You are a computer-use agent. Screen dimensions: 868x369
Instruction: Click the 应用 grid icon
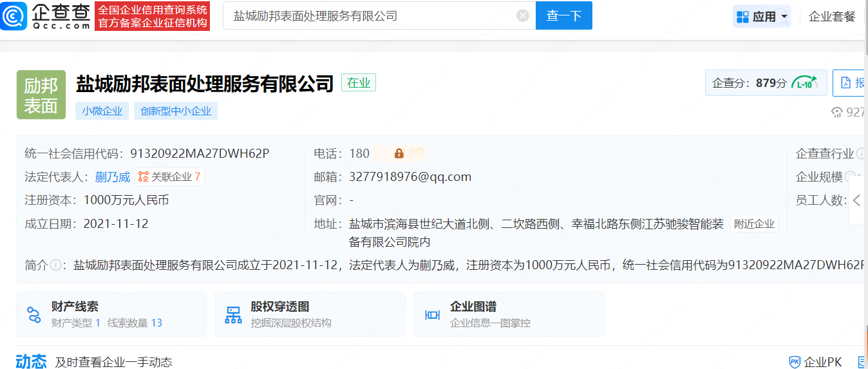click(x=742, y=17)
